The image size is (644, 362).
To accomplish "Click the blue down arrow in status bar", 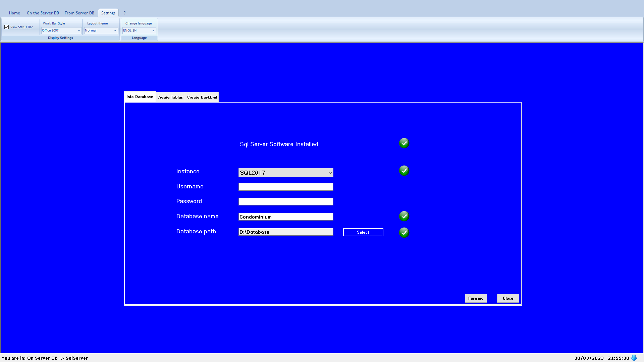I will pos(634,358).
